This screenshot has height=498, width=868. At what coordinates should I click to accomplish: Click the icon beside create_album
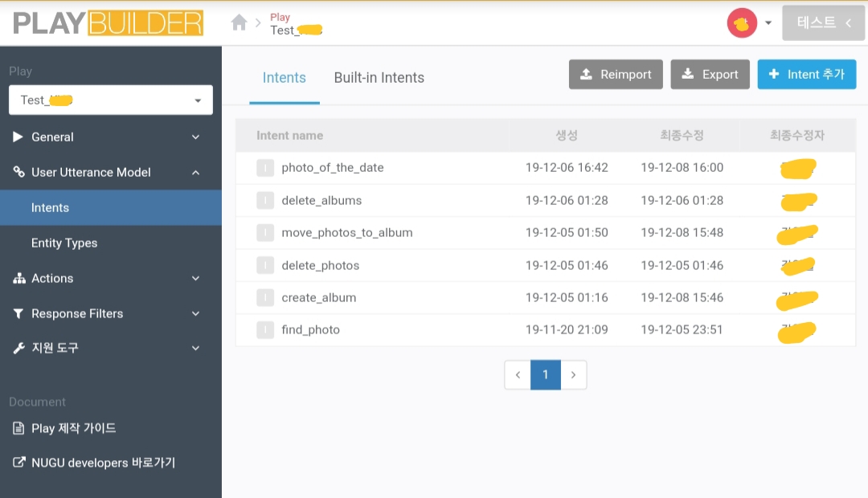pyautogui.click(x=265, y=298)
